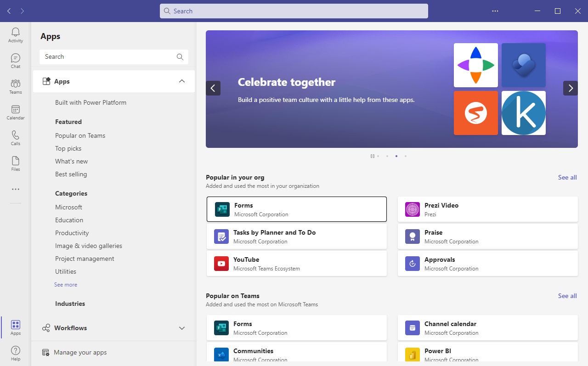Image resolution: width=588 pixels, height=366 pixels.
Task: Open the YouTube app icon
Action: (x=221, y=264)
